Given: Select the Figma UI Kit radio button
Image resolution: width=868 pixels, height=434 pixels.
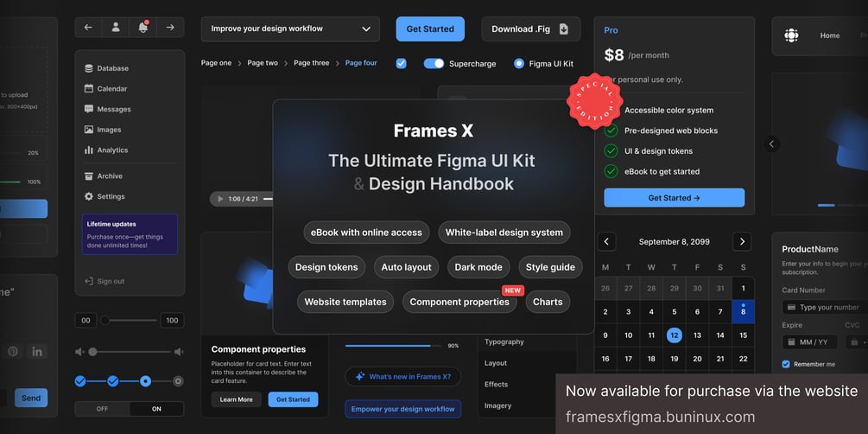Looking at the screenshot, I should pos(519,64).
